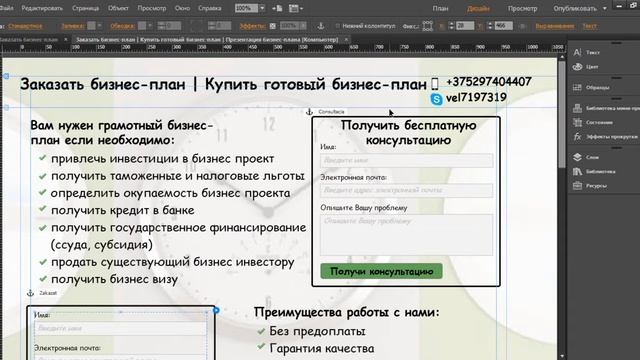The height and width of the screenshot is (360, 640).
Task: Click the text Преимущества работы с нами:
Action: [347, 312]
